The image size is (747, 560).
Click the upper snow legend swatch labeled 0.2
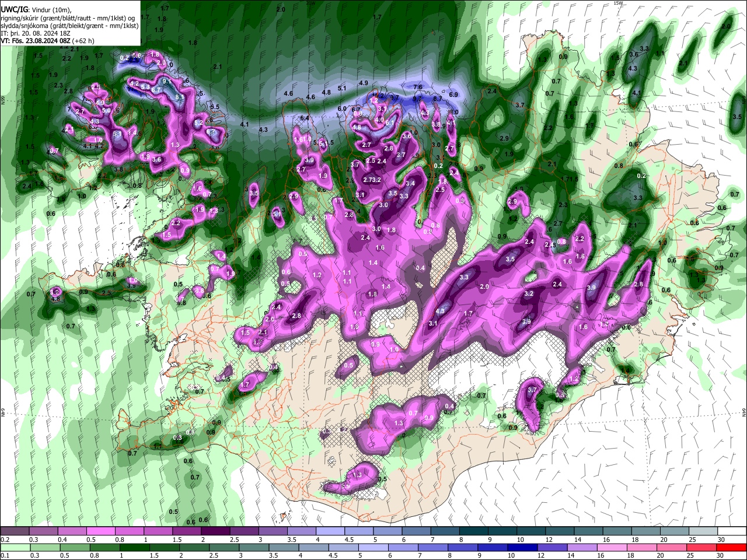click(15, 531)
